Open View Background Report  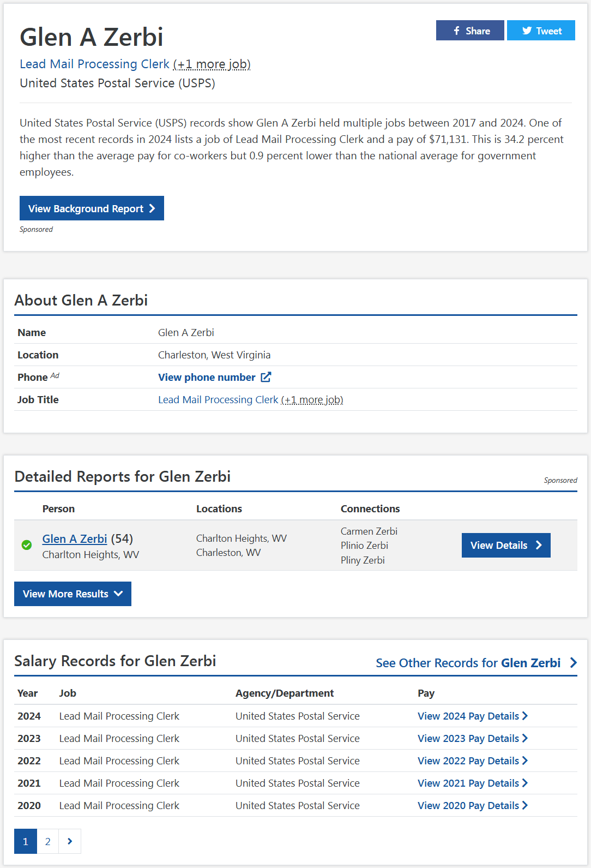pyautogui.click(x=92, y=208)
